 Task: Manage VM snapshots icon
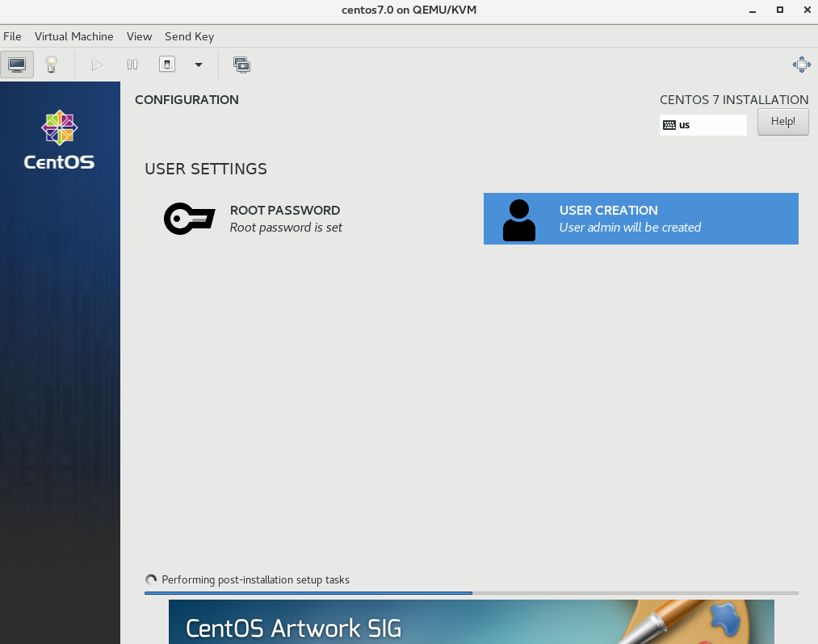tap(241, 65)
